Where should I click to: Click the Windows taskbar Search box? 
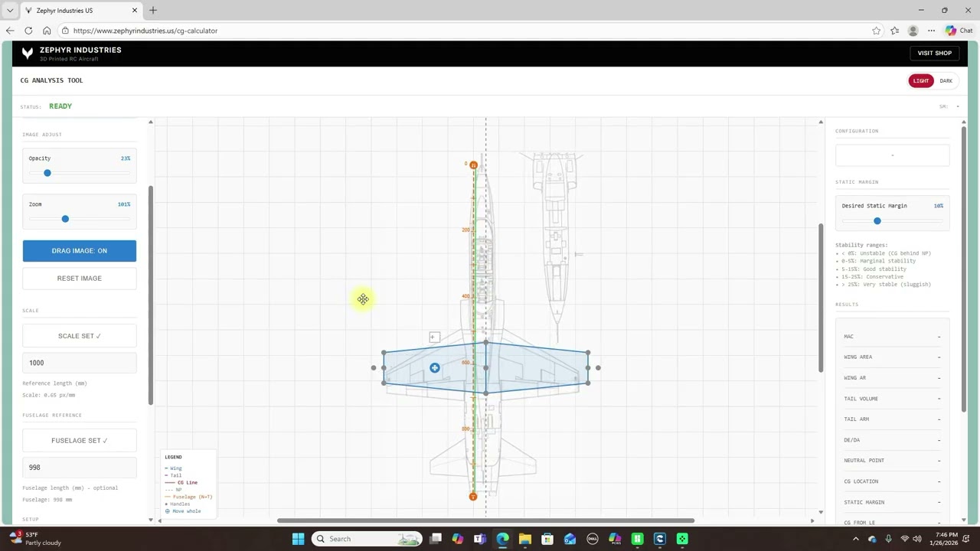click(x=367, y=539)
